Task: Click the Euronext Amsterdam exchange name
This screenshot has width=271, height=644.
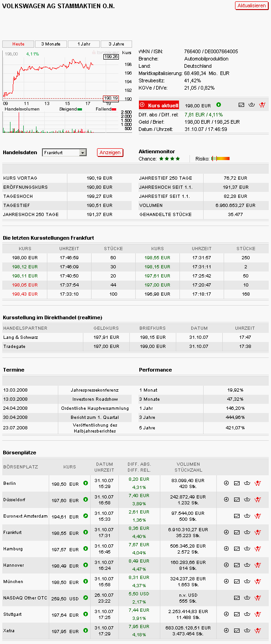Action: [26, 516]
